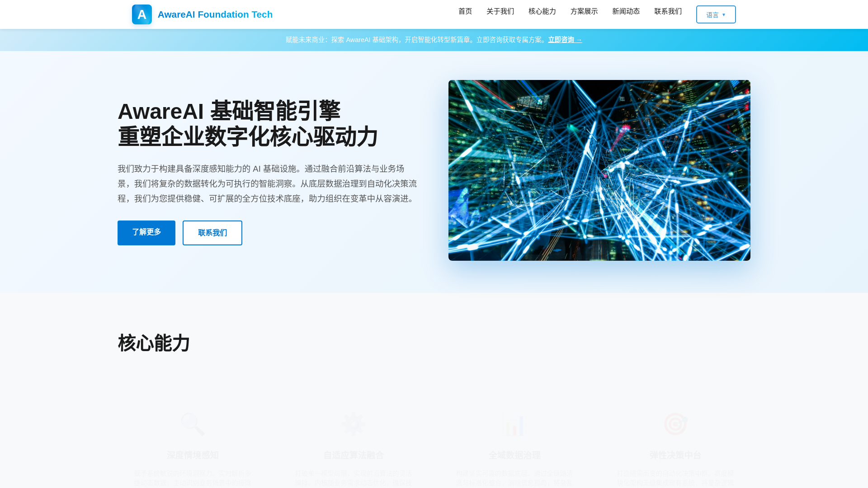The image size is (868, 488).
Task: Click the outlined 联系我们 hero button
Action: tap(212, 233)
